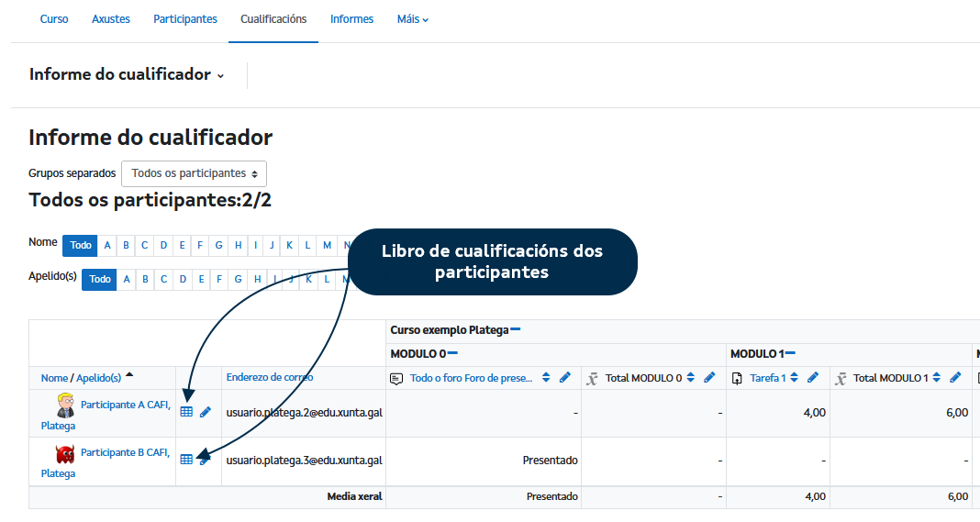Filter Nome by letter C

pos(144,245)
